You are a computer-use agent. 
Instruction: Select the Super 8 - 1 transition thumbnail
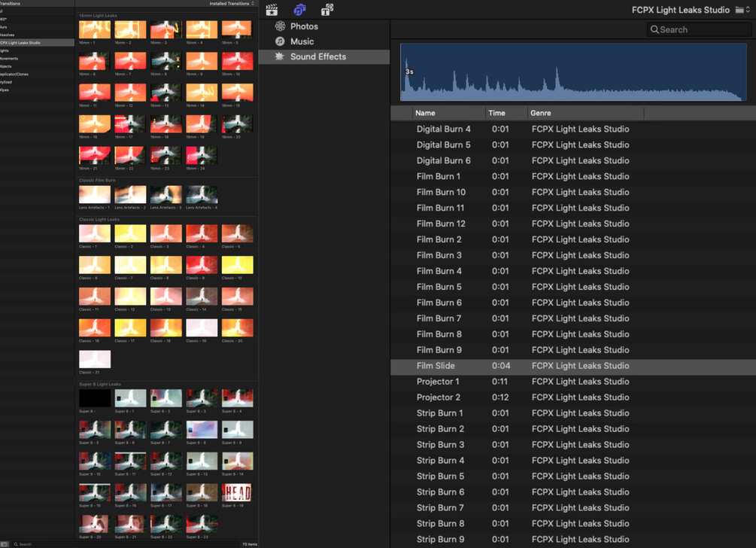coord(130,398)
